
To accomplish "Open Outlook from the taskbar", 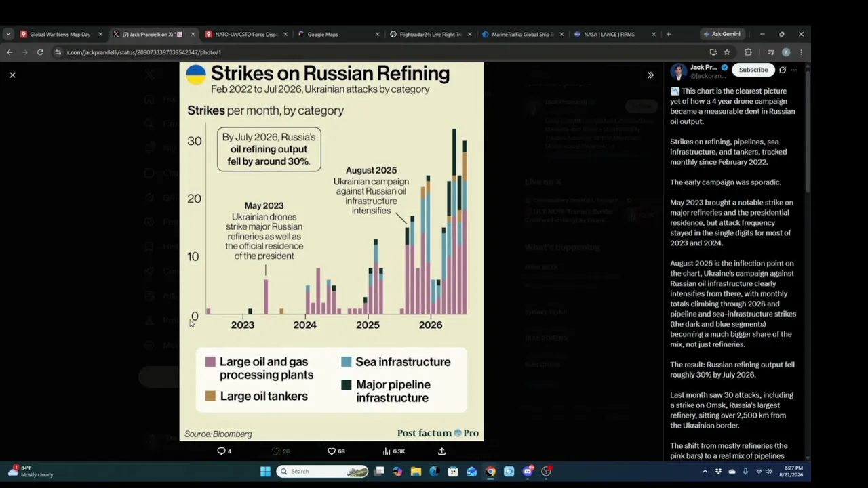I will pyautogui.click(x=471, y=472).
